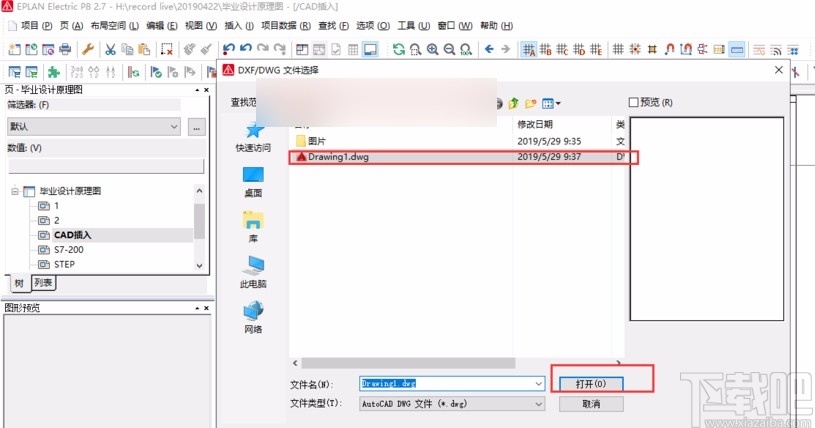This screenshot has height=428, width=815.
Task: Switch to the 列表 (List) tab
Action: (x=43, y=283)
